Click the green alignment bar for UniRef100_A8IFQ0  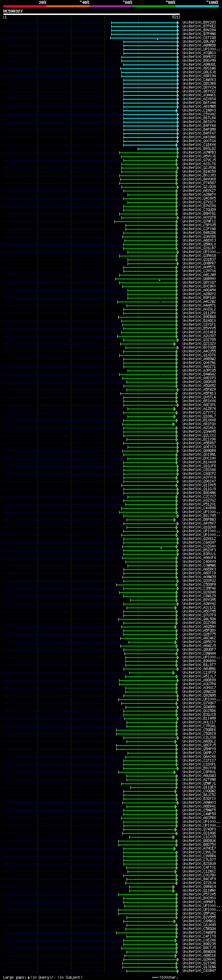pyautogui.click(x=148, y=424)
